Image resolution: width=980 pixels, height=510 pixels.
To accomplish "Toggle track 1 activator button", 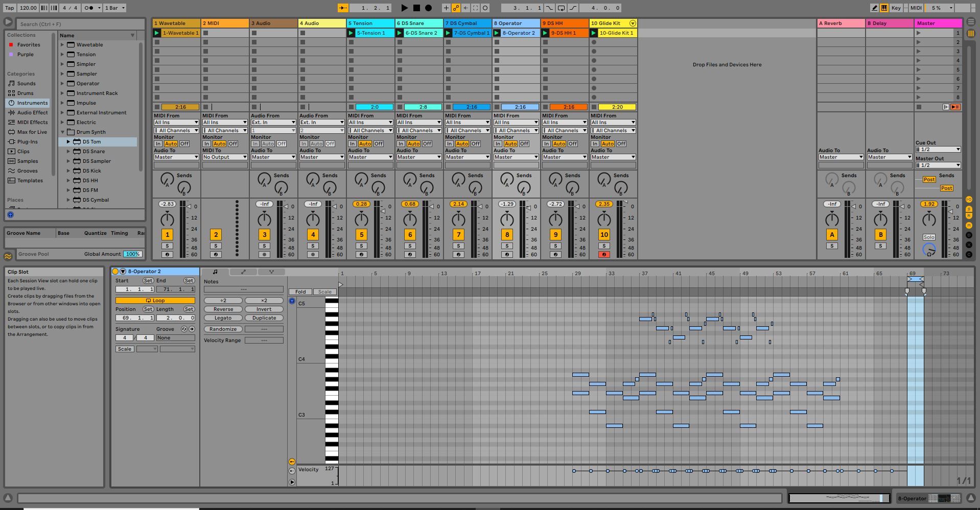I will [167, 234].
